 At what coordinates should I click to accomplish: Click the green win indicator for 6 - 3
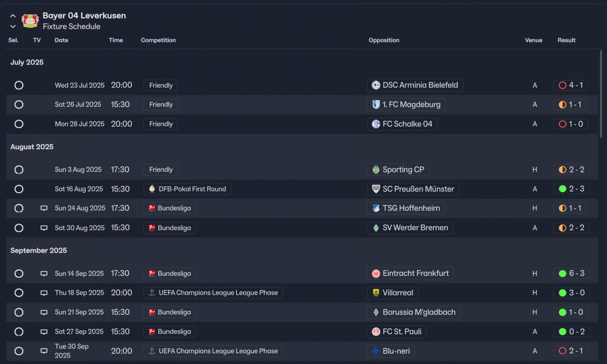pyautogui.click(x=562, y=273)
